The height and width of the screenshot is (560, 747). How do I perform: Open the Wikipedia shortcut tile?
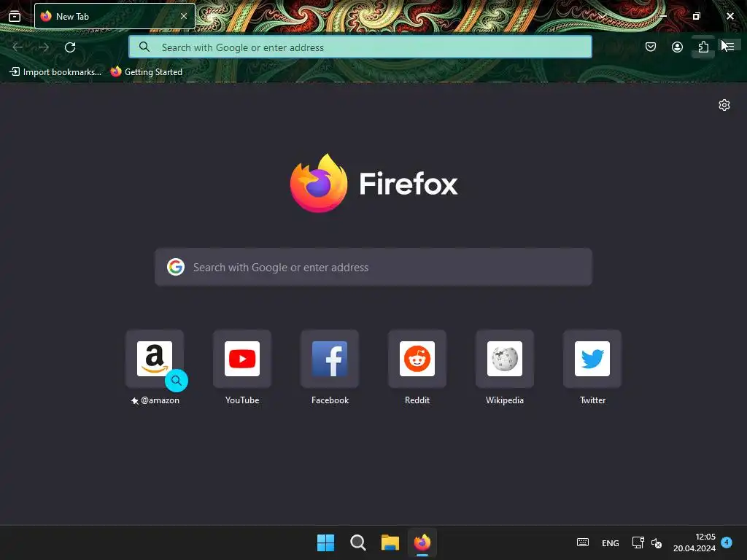505,359
